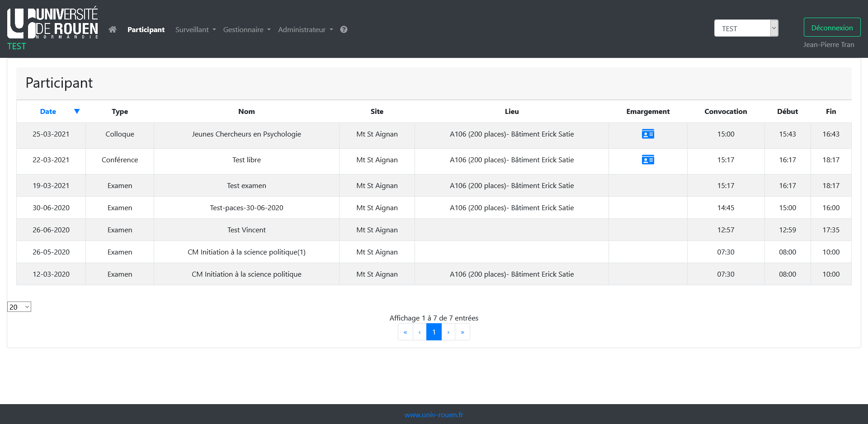The width and height of the screenshot is (868, 424).
Task: Go to first page with double-left arrow
Action: pyautogui.click(x=405, y=332)
